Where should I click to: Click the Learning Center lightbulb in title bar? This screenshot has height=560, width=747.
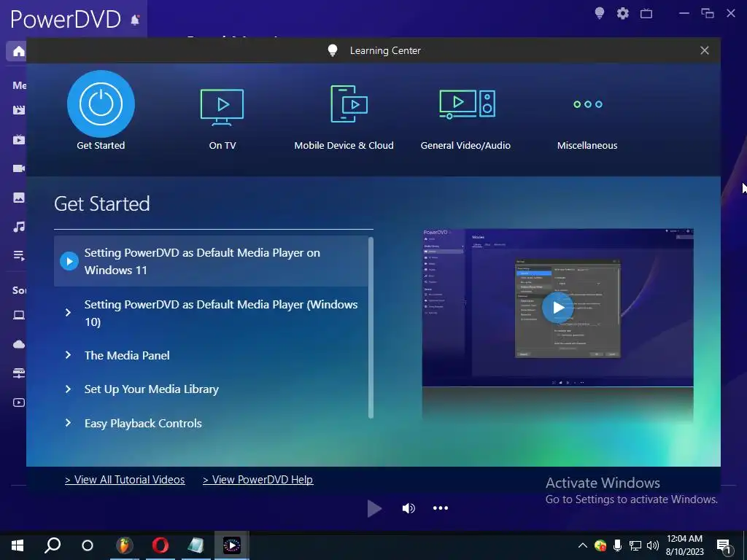pyautogui.click(x=600, y=13)
